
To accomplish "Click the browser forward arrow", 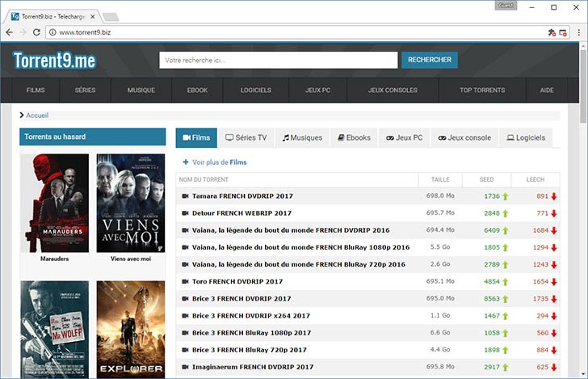I will (23, 32).
